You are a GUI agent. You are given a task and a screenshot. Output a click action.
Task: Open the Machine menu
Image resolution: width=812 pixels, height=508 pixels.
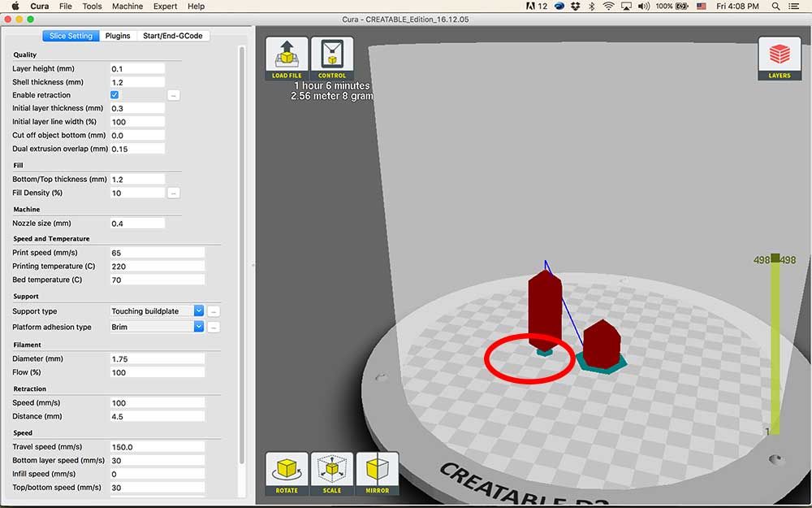(127, 7)
